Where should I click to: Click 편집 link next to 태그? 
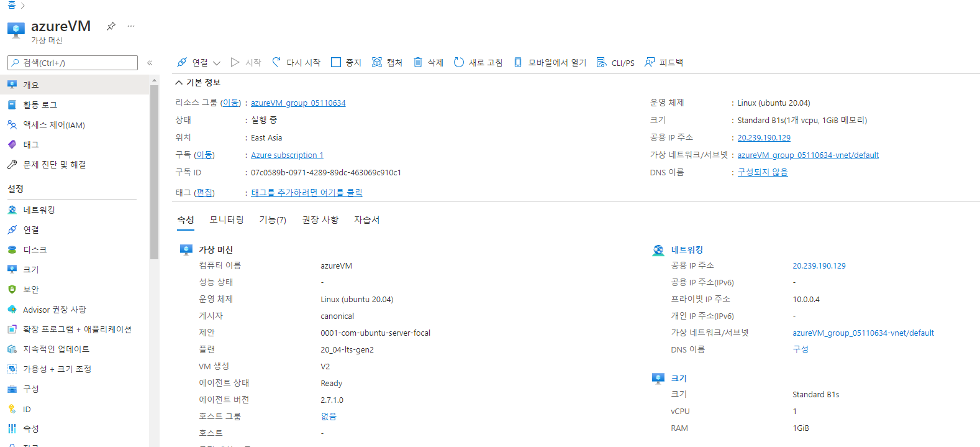pyautogui.click(x=204, y=193)
